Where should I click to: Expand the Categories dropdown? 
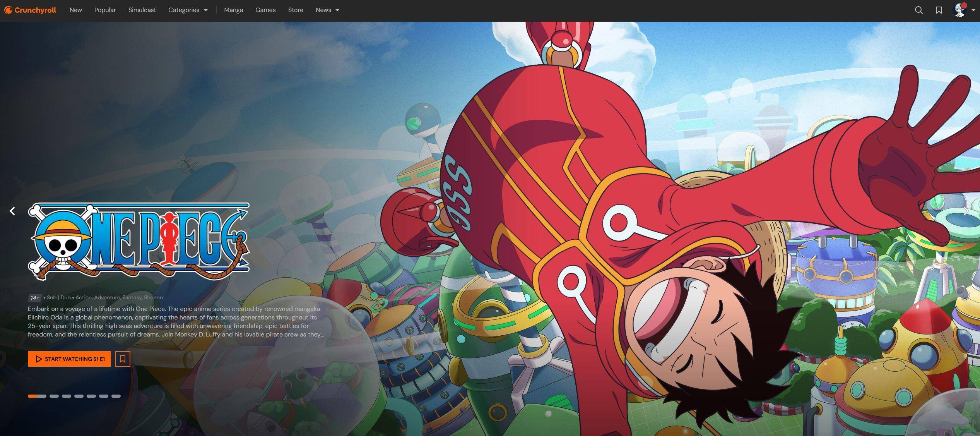[x=188, y=10]
